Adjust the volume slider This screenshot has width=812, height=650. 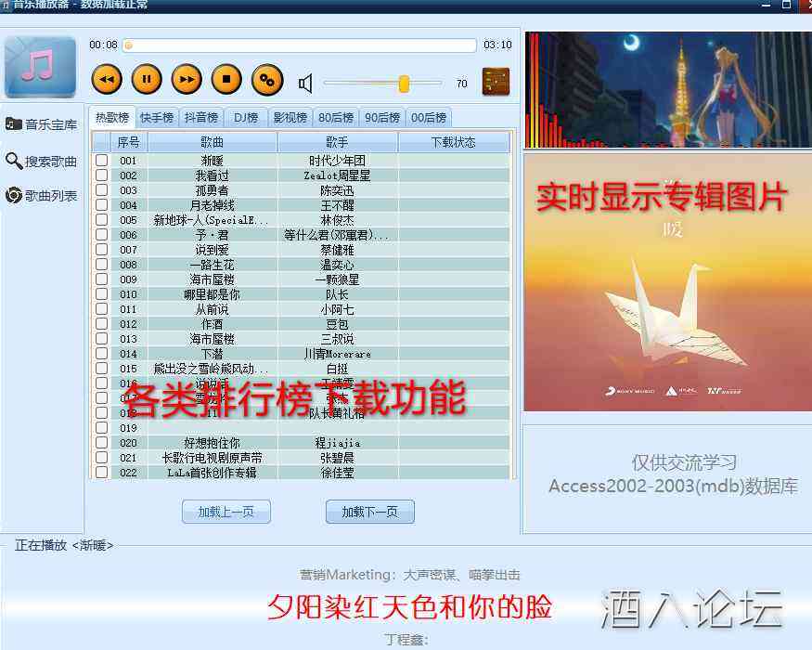[x=406, y=83]
